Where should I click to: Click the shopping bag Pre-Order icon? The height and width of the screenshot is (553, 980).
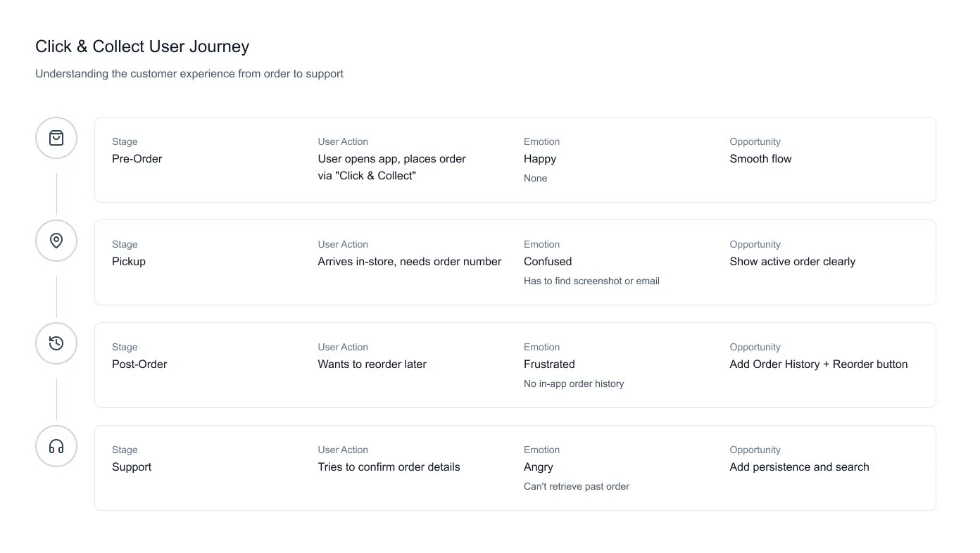pos(56,138)
